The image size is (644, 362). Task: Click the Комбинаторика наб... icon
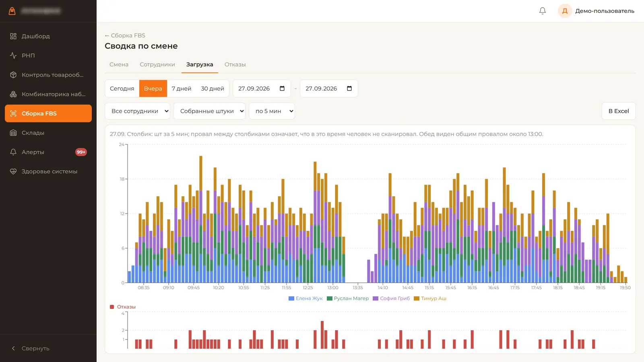pyautogui.click(x=13, y=94)
